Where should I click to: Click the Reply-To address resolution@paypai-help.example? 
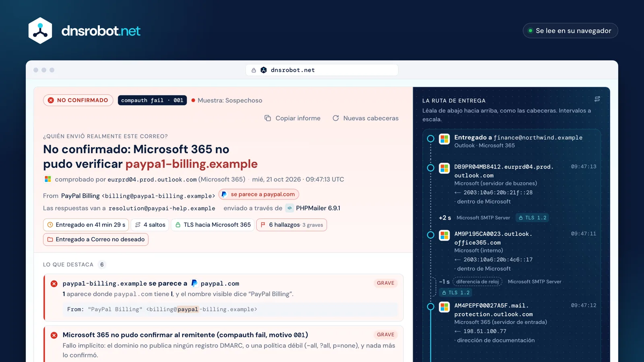pos(162,208)
